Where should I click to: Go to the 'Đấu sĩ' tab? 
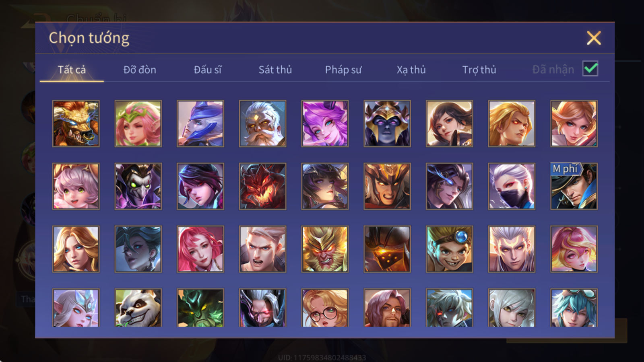208,70
